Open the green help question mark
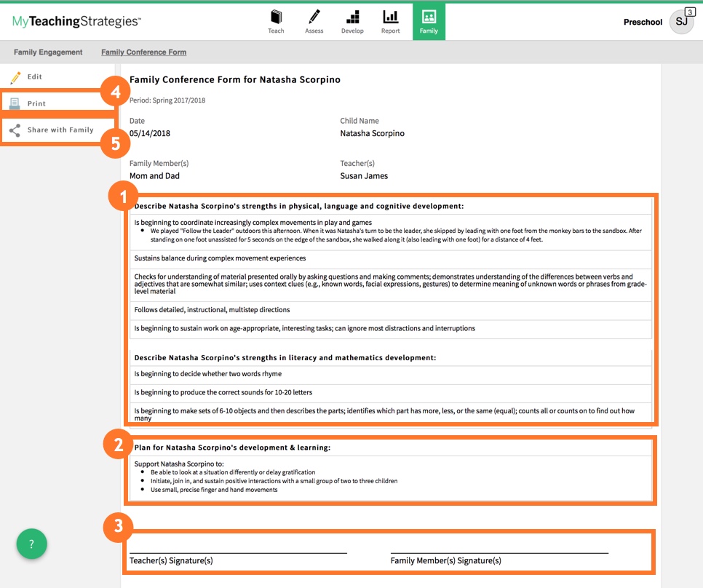 (31, 544)
